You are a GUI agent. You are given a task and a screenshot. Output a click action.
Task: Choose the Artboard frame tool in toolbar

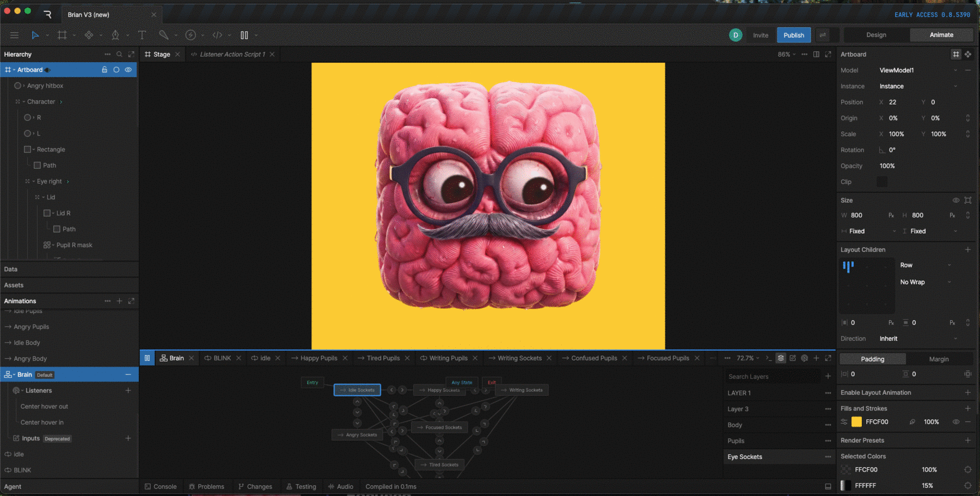(62, 35)
